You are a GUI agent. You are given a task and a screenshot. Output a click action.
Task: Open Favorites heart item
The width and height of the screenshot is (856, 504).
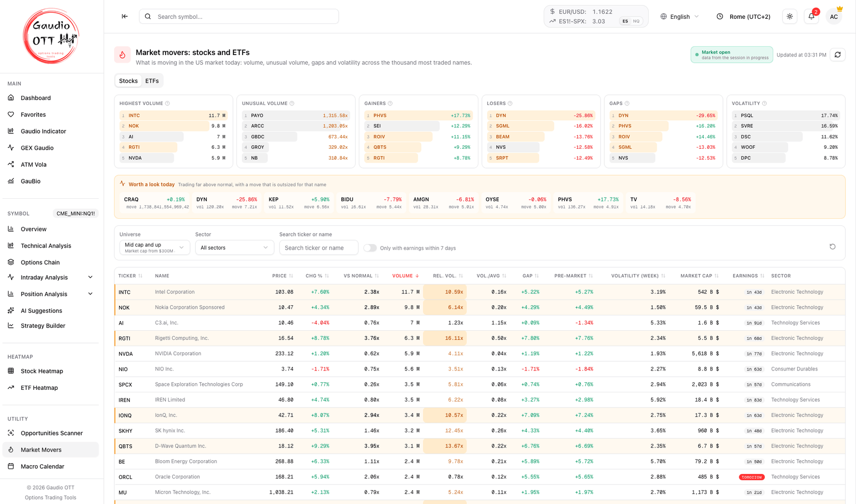pos(50,115)
